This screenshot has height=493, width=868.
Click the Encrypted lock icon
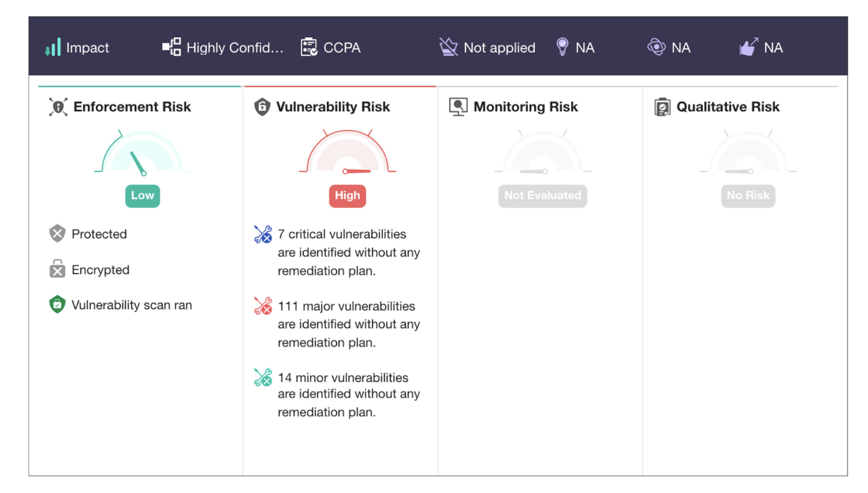click(57, 269)
